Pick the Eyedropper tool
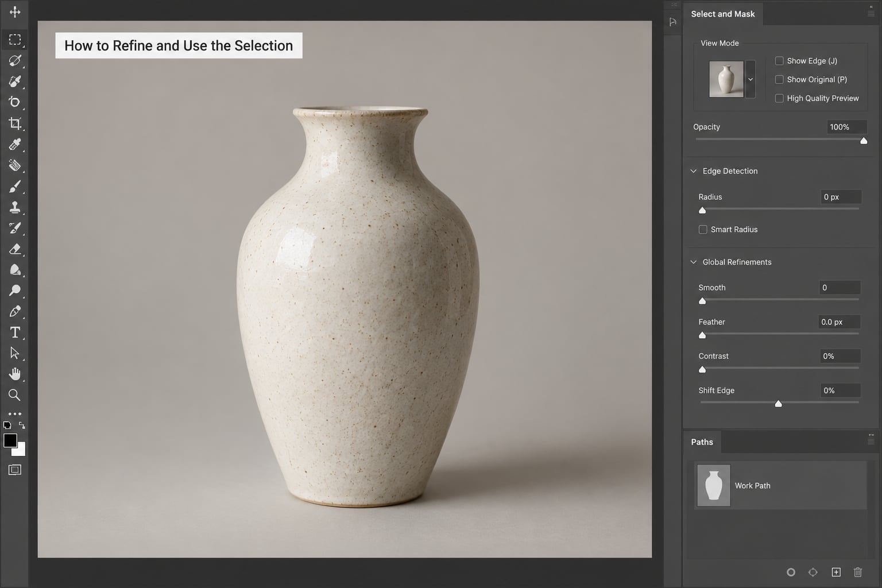The image size is (882, 588). click(15, 144)
